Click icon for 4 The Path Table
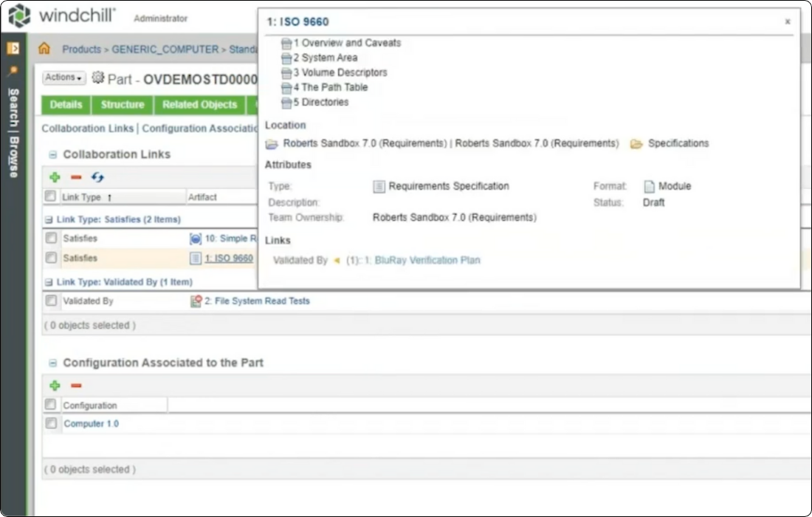The height and width of the screenshot is (517, 812). (x=286, y=88)
